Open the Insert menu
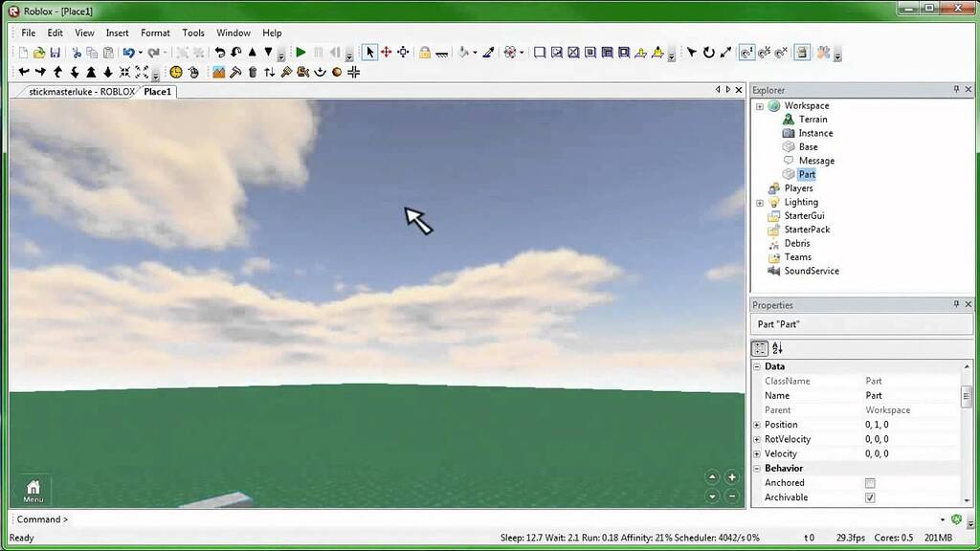This screenshot has width=980, height=551. (117, 33)
